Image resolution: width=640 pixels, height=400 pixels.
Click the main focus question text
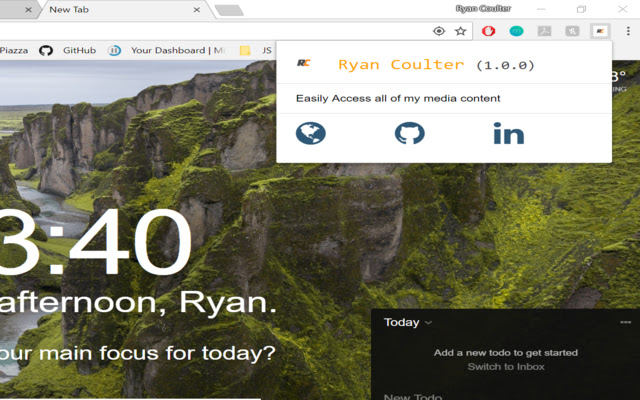coord(138,353)
